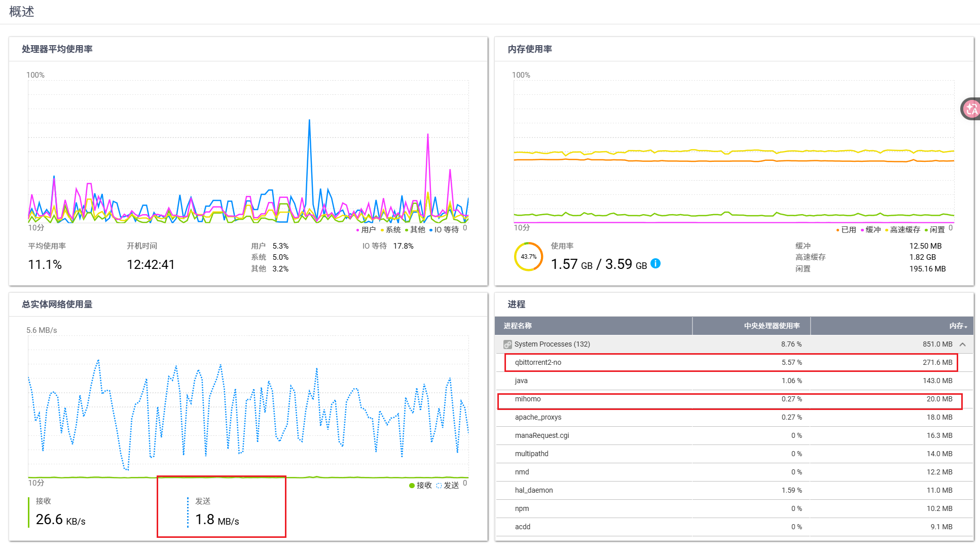Click the green 接收 legend dot
The width and height of the screenshot is (980, 548).
pyautogui.click(x=412, y=486)
